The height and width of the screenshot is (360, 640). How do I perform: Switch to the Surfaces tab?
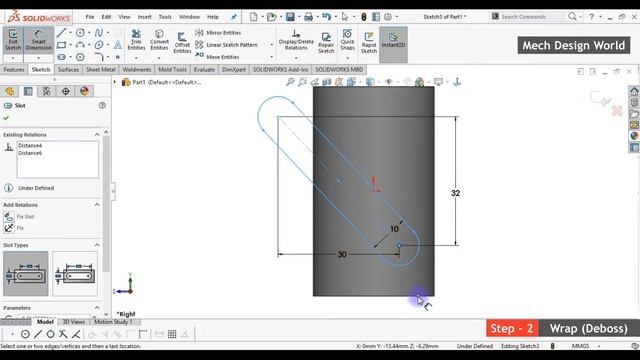[x=68, y=69]
